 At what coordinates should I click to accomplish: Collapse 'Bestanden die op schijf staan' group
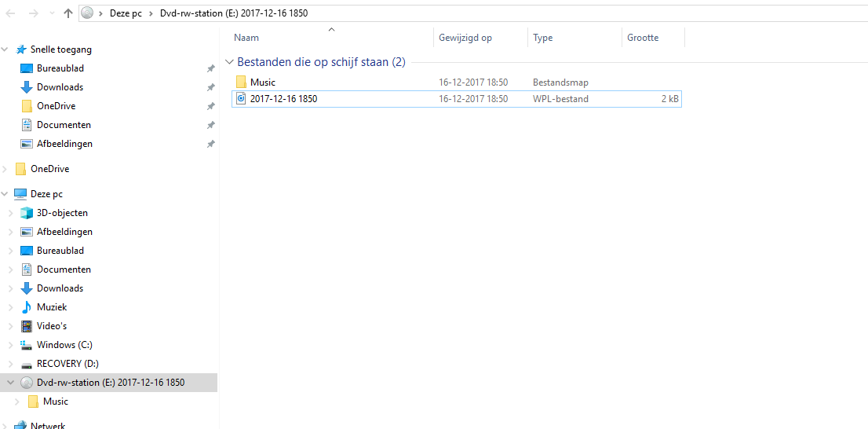point(230,62)
